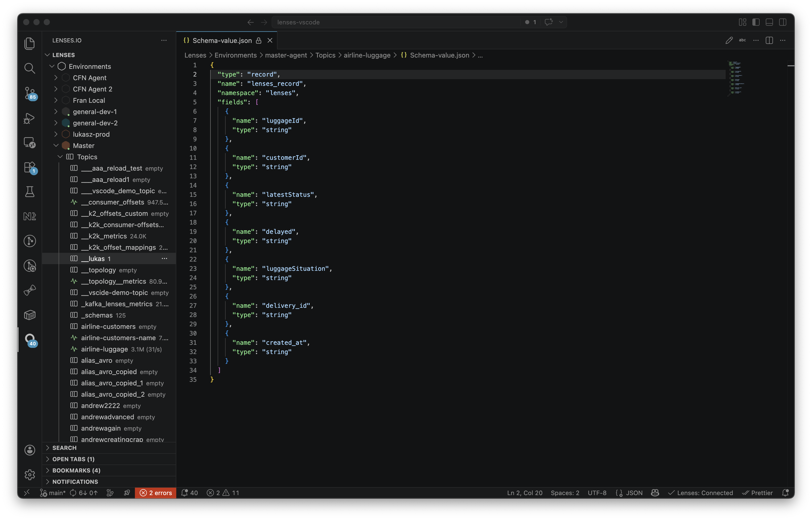Collapse the Master environment

pos(56,145)
